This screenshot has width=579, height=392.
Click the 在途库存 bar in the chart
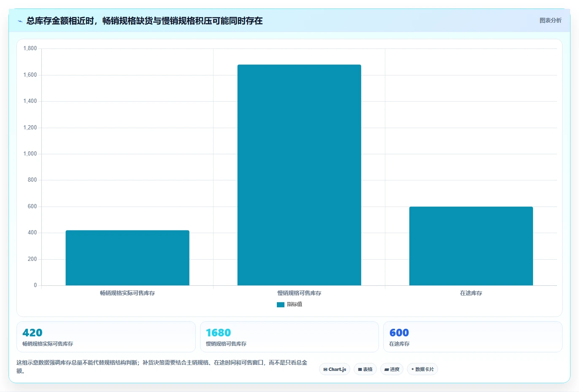click(x=471, y=246)
